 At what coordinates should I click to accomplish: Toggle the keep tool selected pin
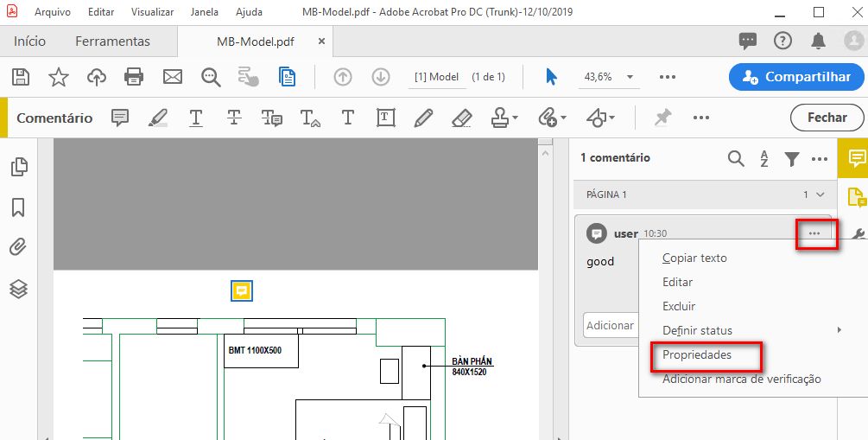pyautogui.click(x=662, y=118)
